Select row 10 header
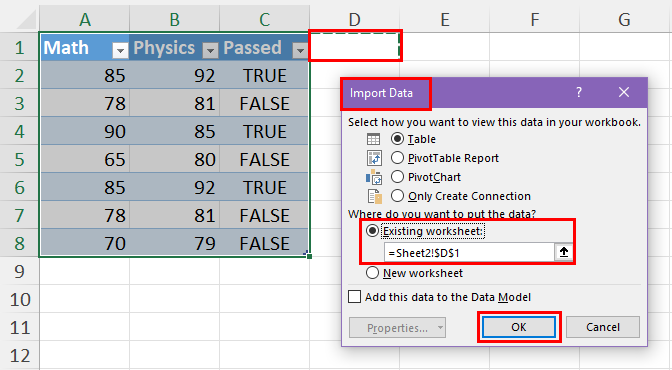672x370 pixels. (19, 299)
